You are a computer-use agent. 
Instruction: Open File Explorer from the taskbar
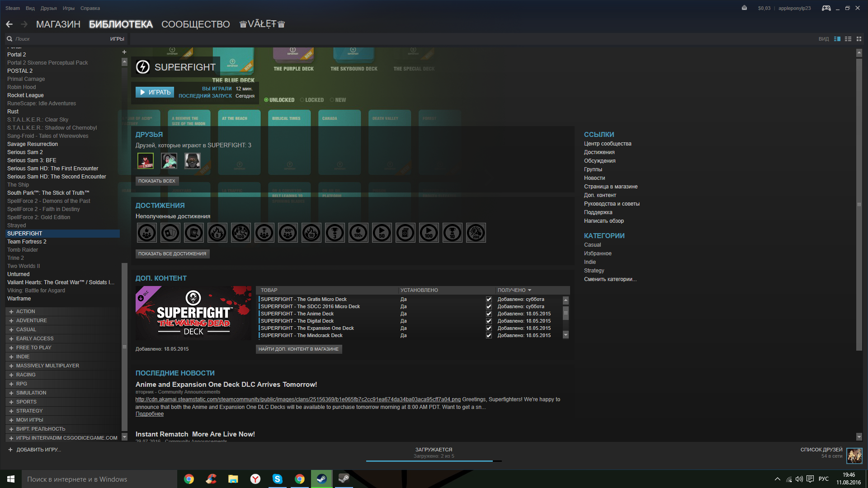pyautogui.click(x=233, y=479)
